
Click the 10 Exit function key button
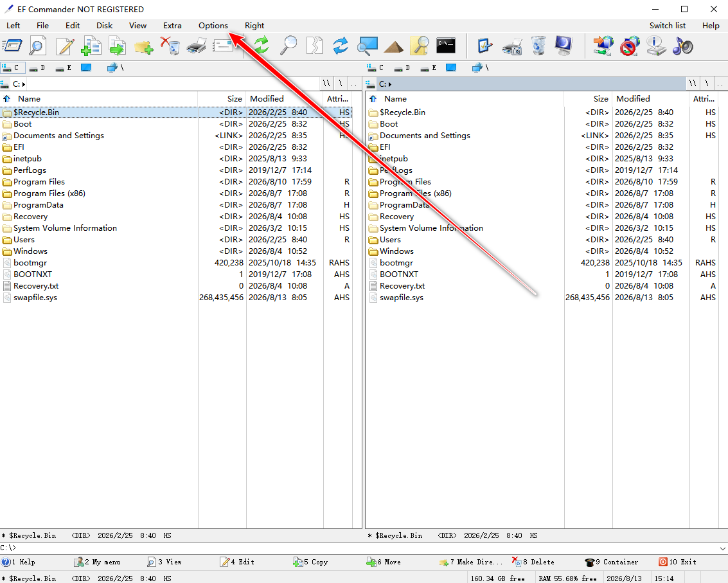coord(677,562)
